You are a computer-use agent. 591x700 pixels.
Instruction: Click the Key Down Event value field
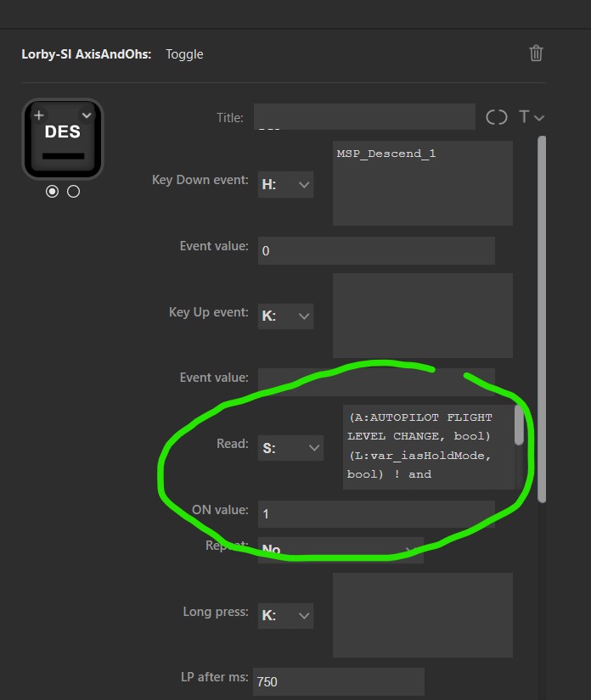pos(376,250)
